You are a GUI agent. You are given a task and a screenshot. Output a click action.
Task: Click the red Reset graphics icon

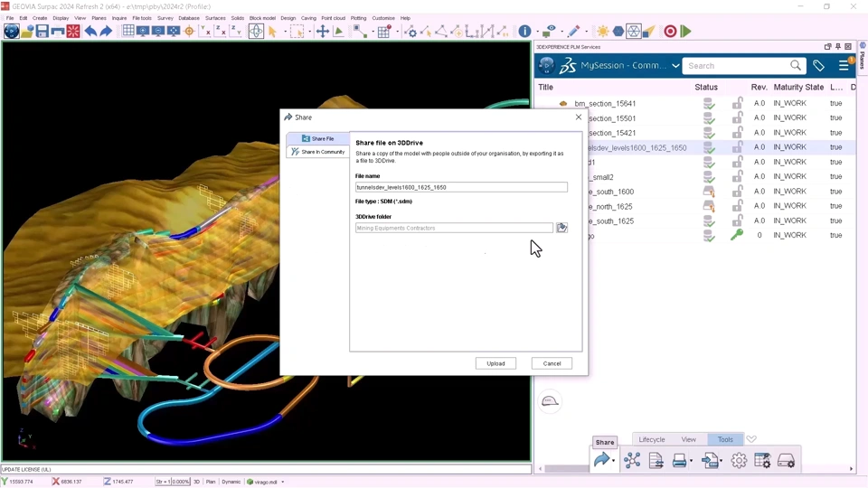pyautogui.click(x=73, y=31)
